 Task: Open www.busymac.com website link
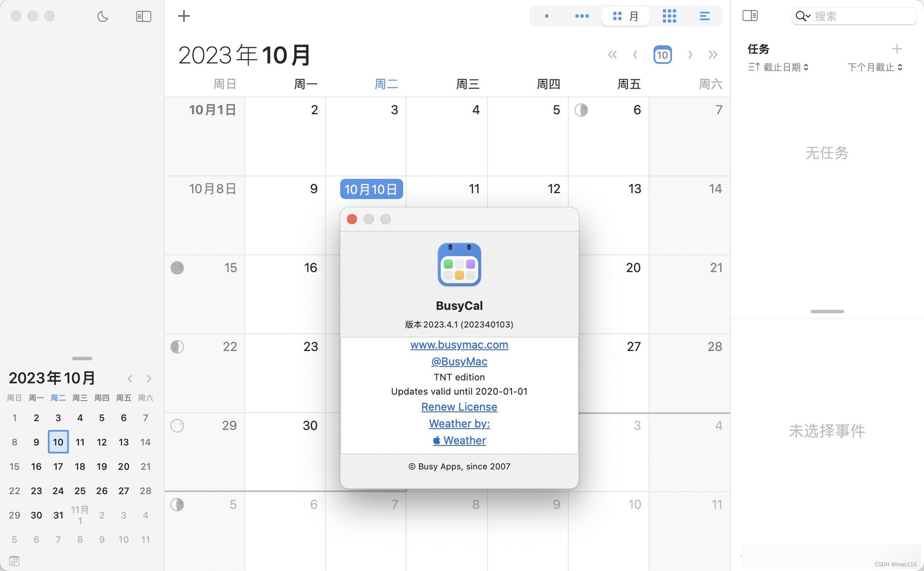point(459,344)
